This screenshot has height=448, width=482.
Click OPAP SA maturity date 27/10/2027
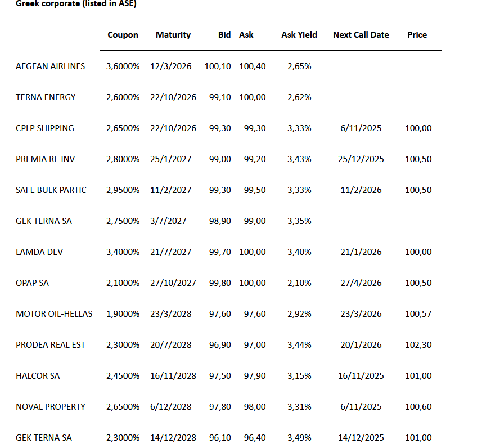(173, 283)
